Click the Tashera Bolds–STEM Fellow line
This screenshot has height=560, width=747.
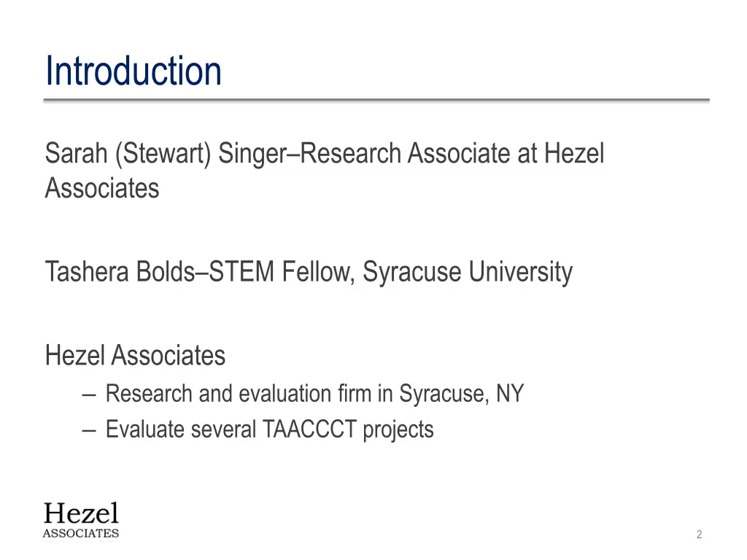click(x=309, y=273)
